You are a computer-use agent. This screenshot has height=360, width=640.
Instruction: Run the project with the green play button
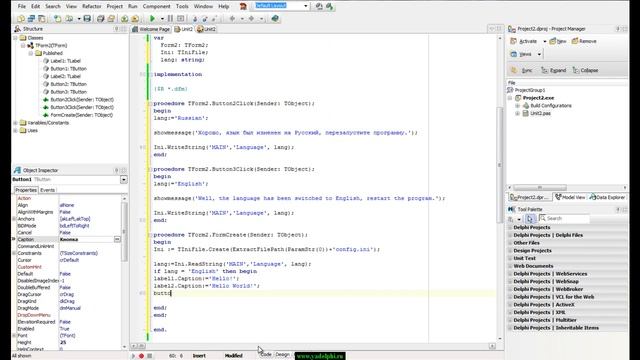[x=152, y=18]
